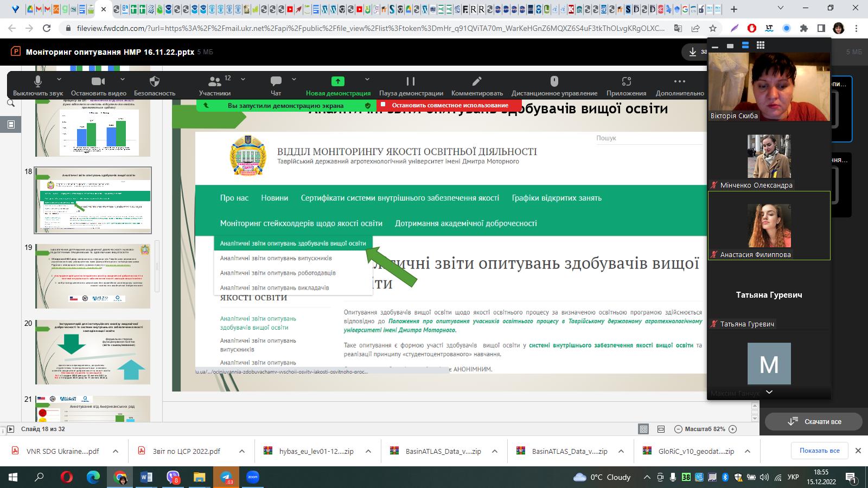Switch Zoom video panel to thumbnail strip view
The height and width of the screenshot is (488, 868).
click(745, 46)
